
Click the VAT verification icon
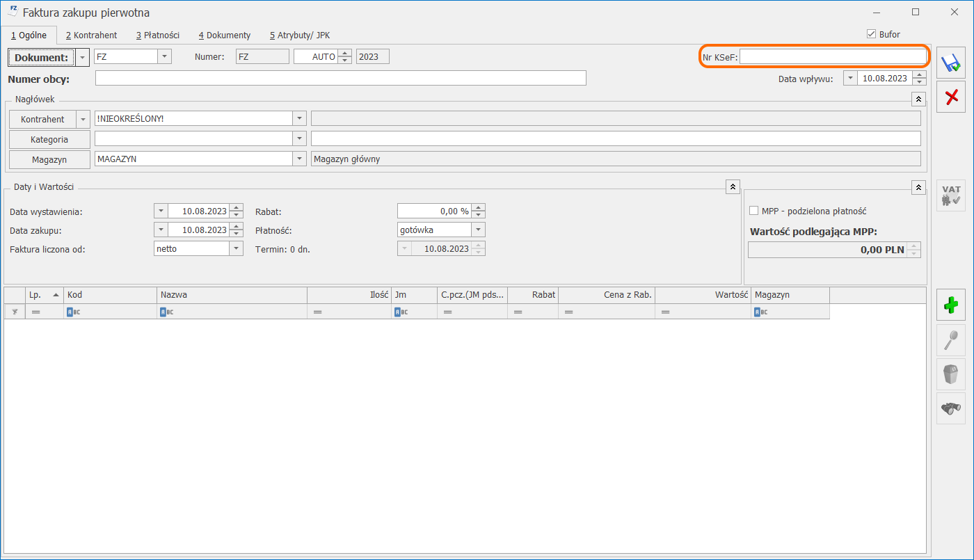pyautogui.click(x=951, y=195)
